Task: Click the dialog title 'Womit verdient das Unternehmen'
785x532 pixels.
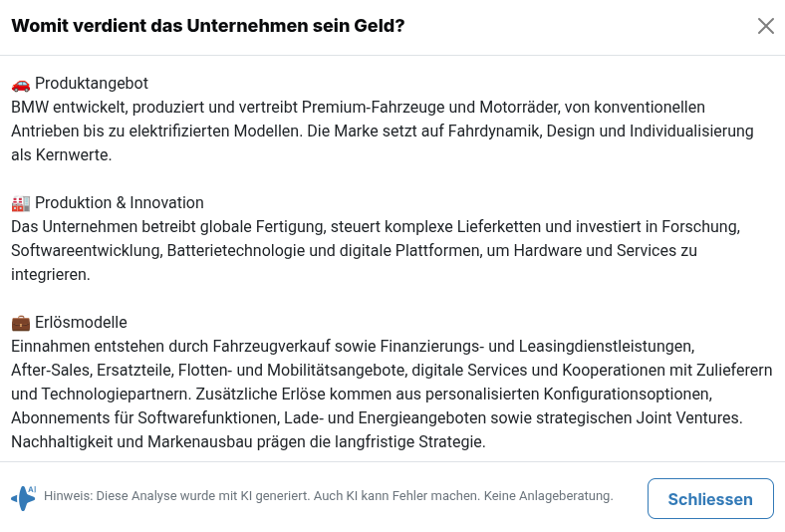Action: click(x=207, y=26)
